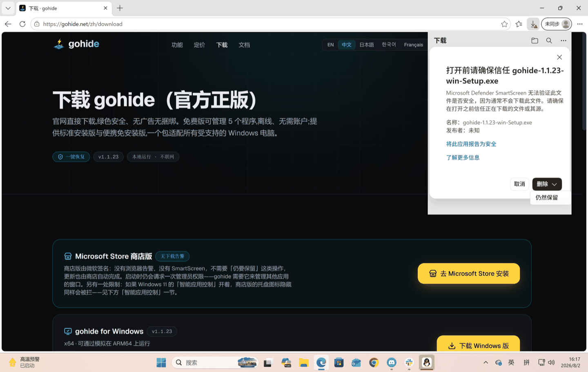Click the 将此应用报告为安全 link

coord(471,144)
